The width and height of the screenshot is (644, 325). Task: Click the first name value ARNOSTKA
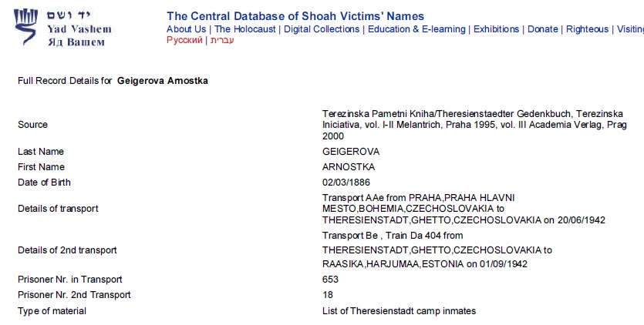tap(349, 167)
